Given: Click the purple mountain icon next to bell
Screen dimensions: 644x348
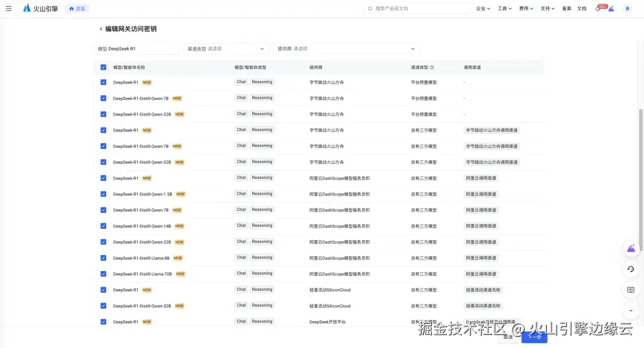Looking at the screenshot, I should coord(611,8).
